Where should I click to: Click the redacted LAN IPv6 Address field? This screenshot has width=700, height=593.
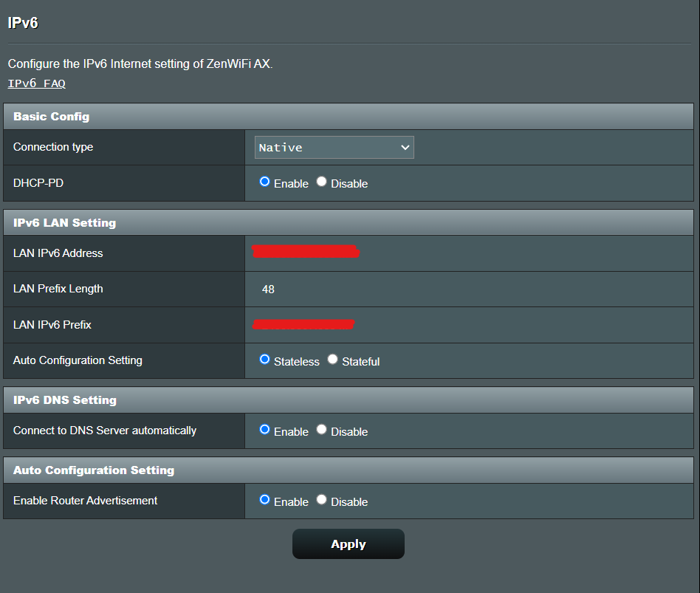[x=306, y=252]
